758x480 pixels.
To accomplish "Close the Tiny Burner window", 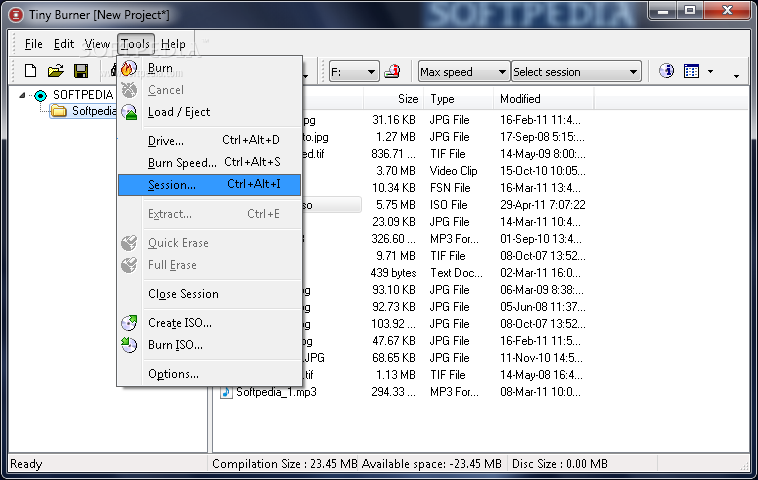I will point(727,10).
